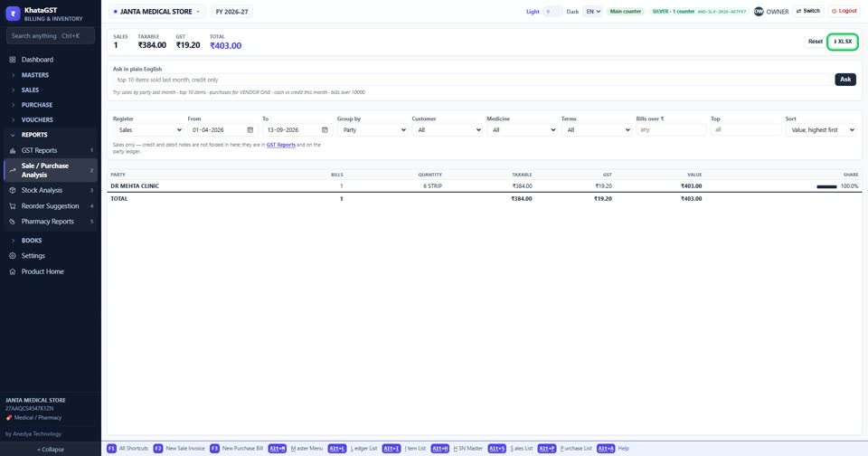Click the DR MEHTA CLINIC party row

tap(485, 186)
